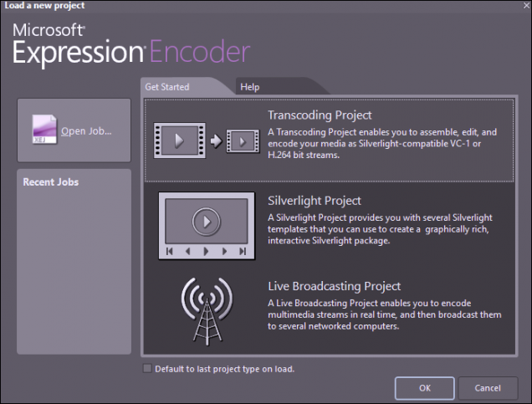Click the large filmstrip icon in Transcoding Project
The height and width of the screenshot is (404, 532).
[x=180, y=141]
